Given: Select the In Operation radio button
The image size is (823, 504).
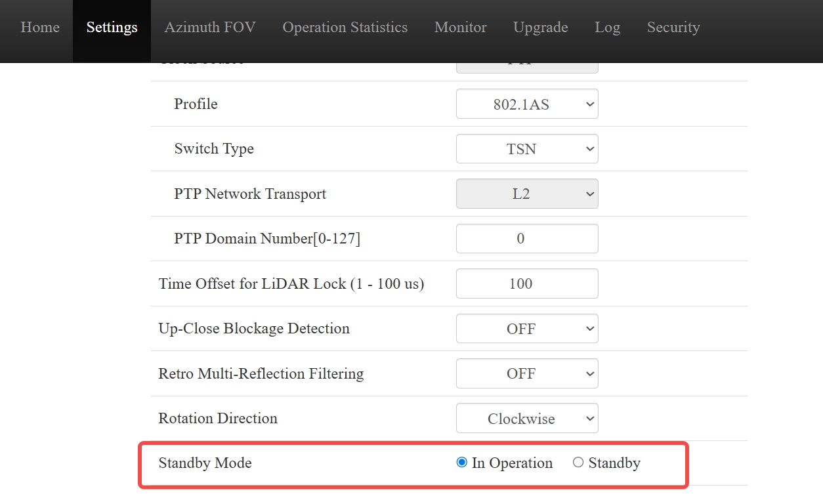Looking at the screenshot, I should point(461,463).
